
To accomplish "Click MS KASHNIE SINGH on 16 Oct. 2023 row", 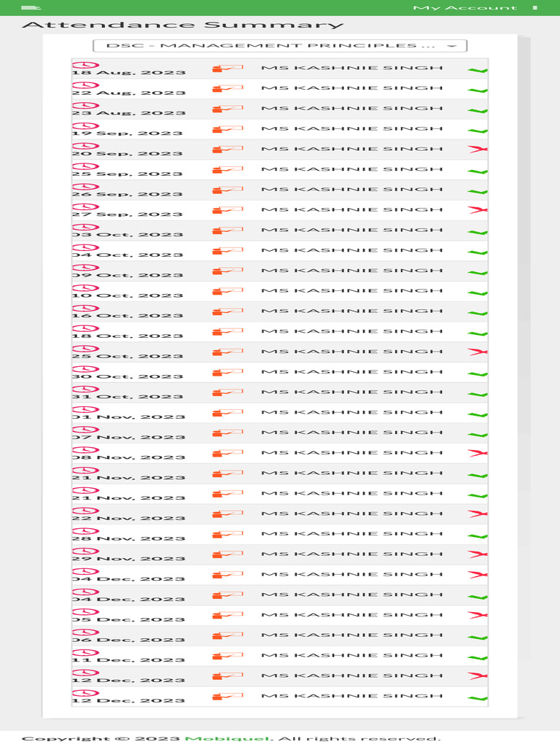I will tap(351, 311).
